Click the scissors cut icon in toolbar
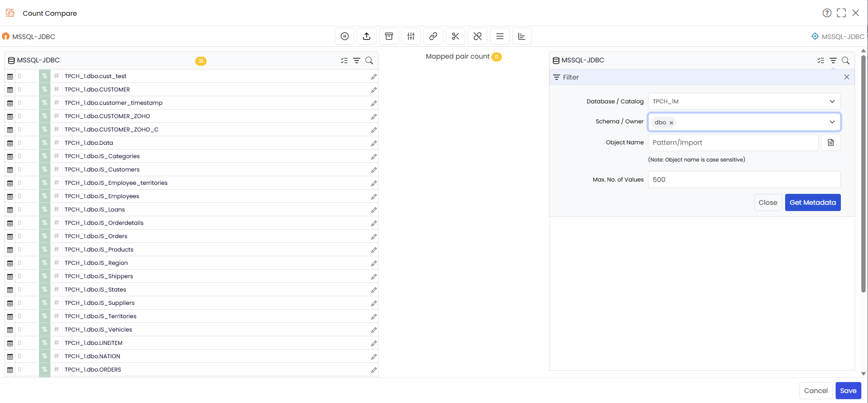This screenshot has height=403, width=868. (x=455, y=36)
